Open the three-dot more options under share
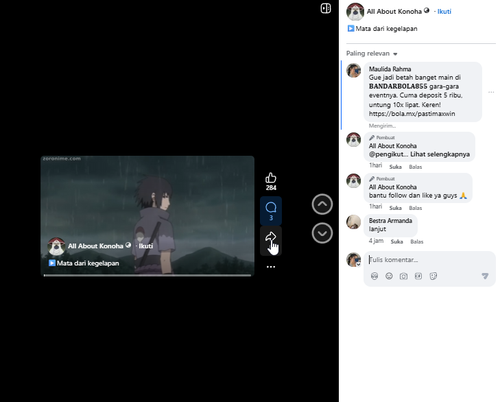The height and width of the screenshot is (402, 500). (x=271, y=267)
